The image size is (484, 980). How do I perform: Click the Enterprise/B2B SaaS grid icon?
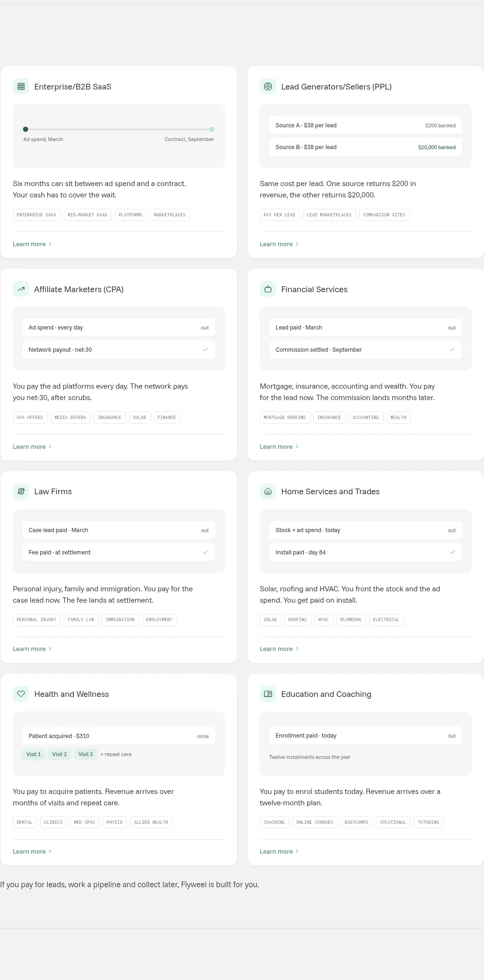tap(21, 87)
